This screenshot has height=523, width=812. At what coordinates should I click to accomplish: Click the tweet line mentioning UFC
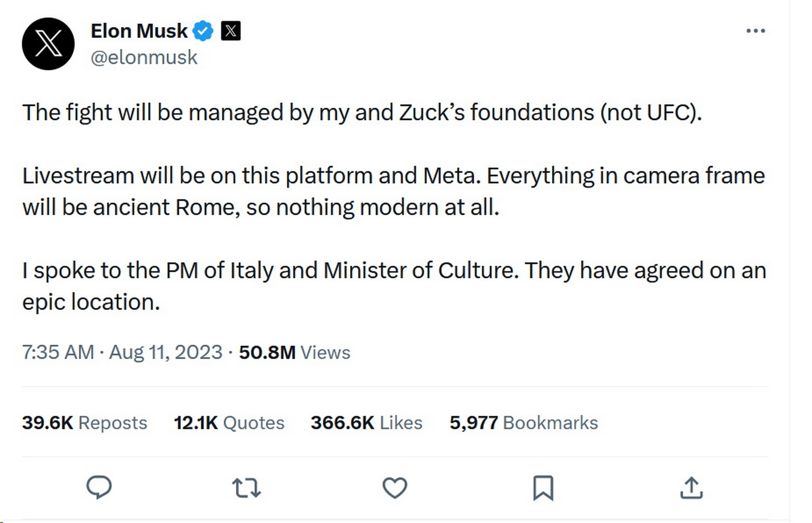pyautogui.click(x=362, y=112)
